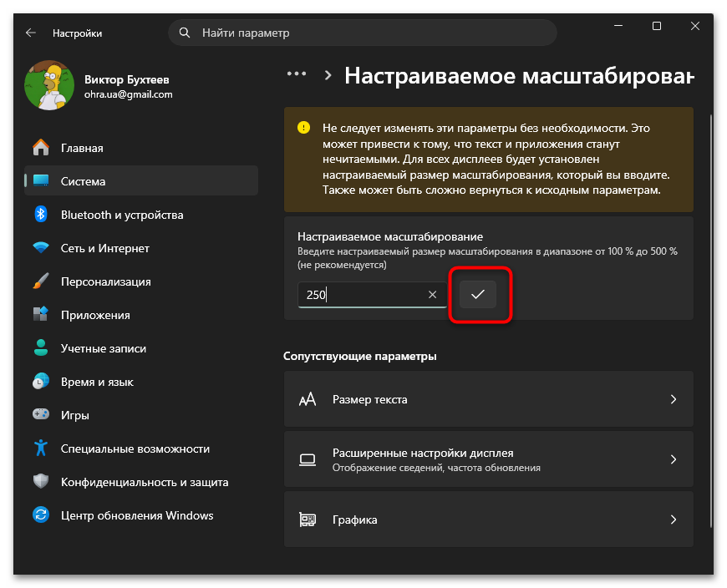Minimize the Настройки window
Viewport: 727px width, 588px height.
[618, 26]
